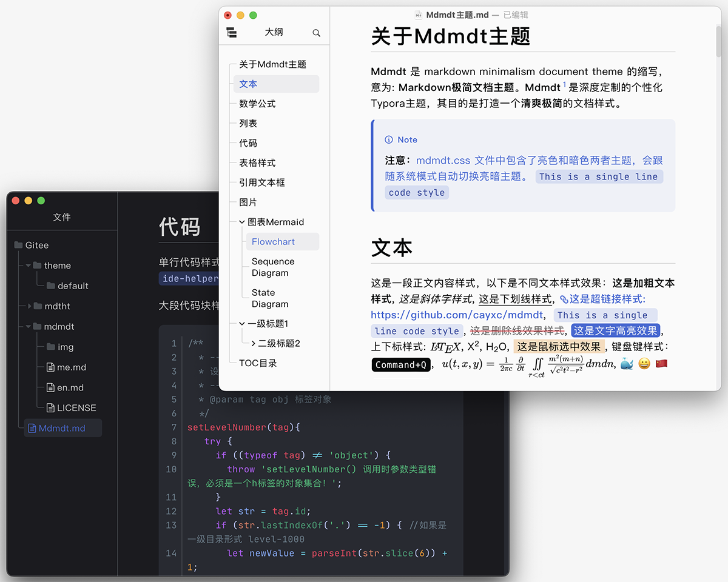Select default folder in tree
This screenshot has width=728, height=582.
pyautogui.click(x=73, y=286)
